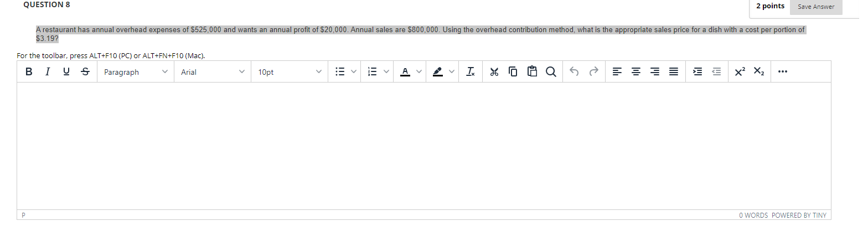Toggle strikethrough formatting
868x231 pixels.
(85, 72)
